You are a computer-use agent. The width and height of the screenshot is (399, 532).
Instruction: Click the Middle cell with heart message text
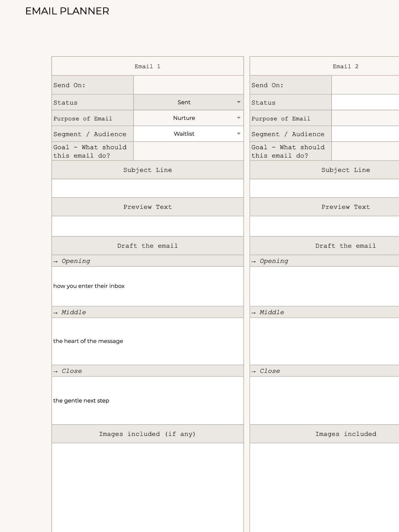[148, 341]
